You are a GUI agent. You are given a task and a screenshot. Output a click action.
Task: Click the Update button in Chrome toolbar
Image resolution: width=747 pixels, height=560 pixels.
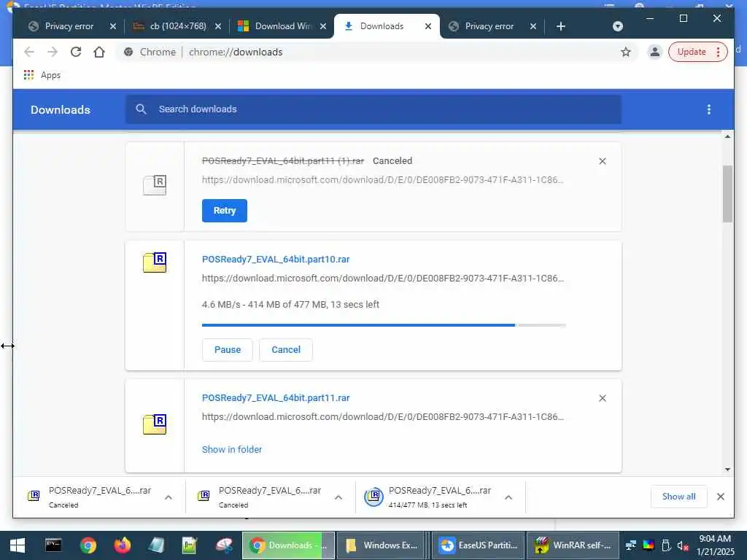coord(697,52)
